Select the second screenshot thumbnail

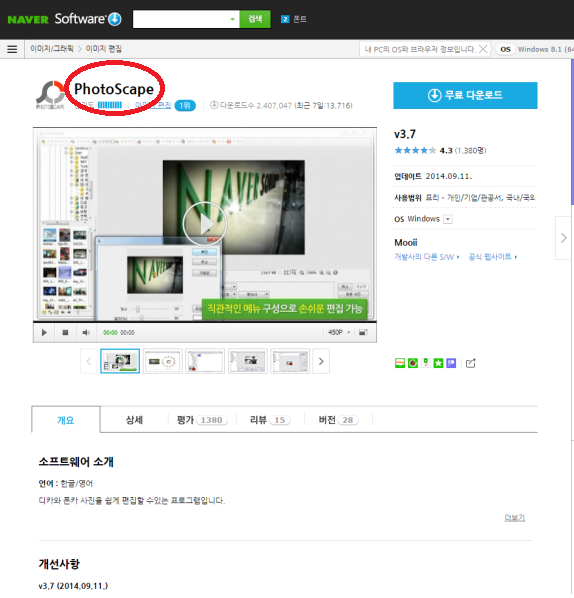click(x=163, y=361)
